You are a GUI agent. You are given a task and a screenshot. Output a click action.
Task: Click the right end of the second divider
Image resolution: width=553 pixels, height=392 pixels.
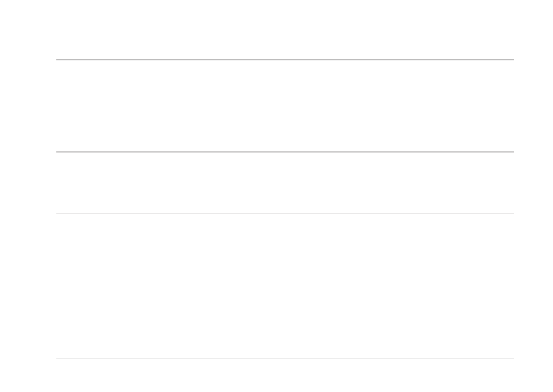513,152
